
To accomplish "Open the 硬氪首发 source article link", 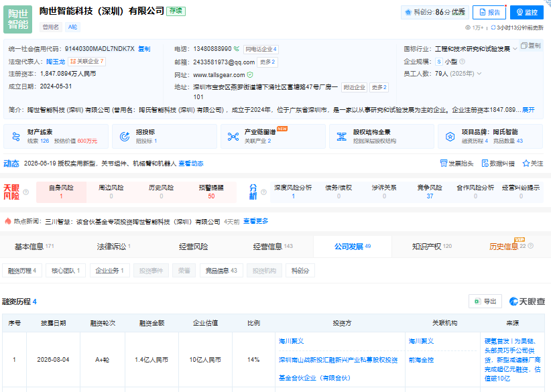I will (512, 360).
